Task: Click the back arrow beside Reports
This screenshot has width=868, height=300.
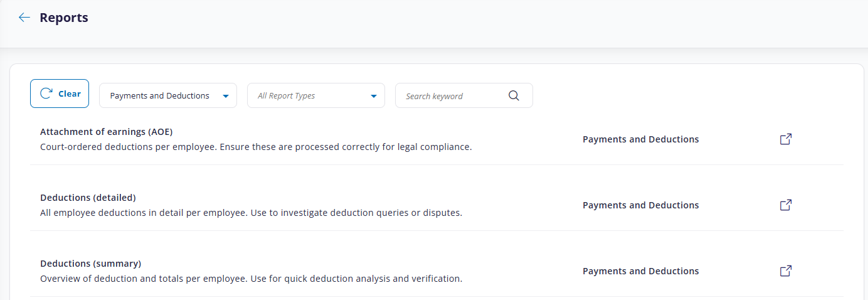Action: 24,18
